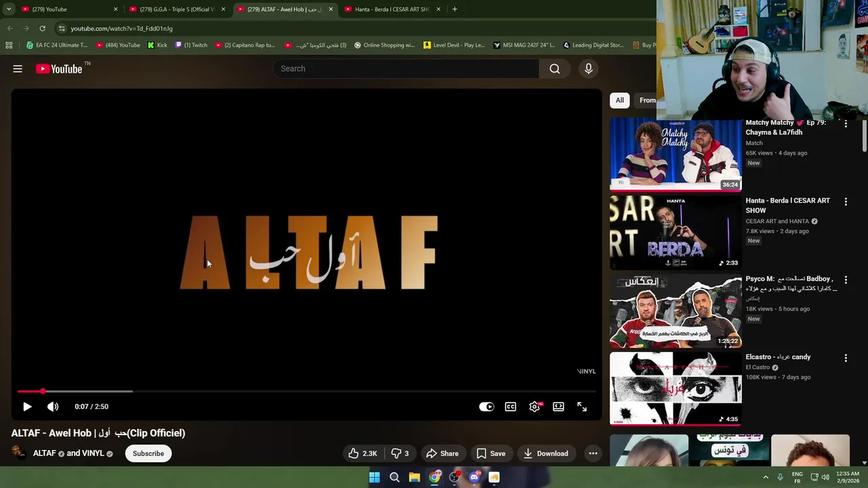This screenshot has width=868, height=488.
Task: Like the video with 2.3K likes
Action: click(x=363, y=453)
